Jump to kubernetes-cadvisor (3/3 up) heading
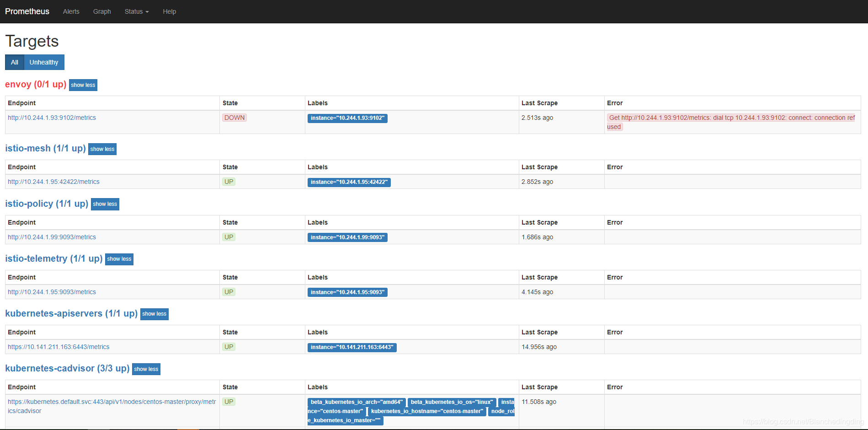This screenshot has height=430, width=868. click(x=67, y=368)
